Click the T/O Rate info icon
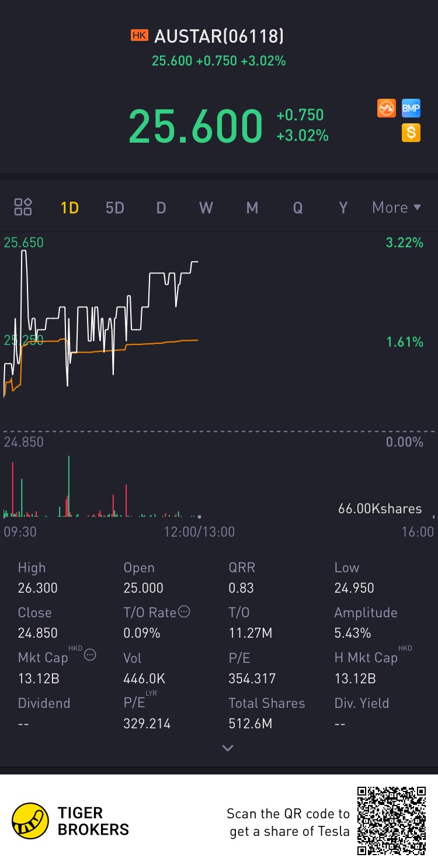 184,612
